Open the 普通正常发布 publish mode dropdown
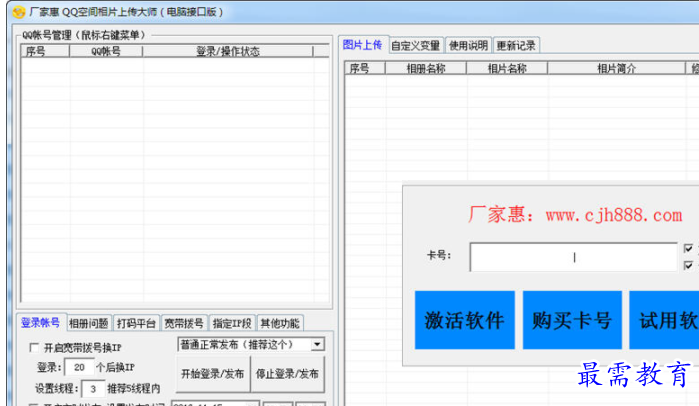 click(251, 344)
